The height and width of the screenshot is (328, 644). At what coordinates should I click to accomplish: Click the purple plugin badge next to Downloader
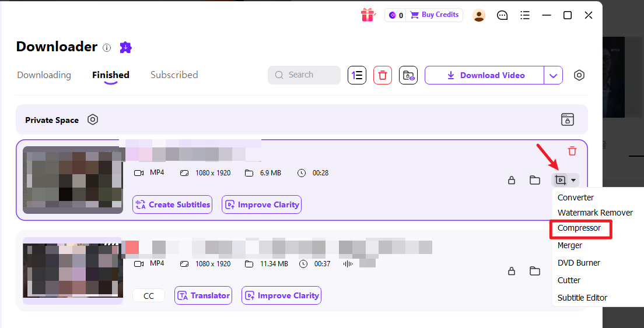(x=125, y=48)
